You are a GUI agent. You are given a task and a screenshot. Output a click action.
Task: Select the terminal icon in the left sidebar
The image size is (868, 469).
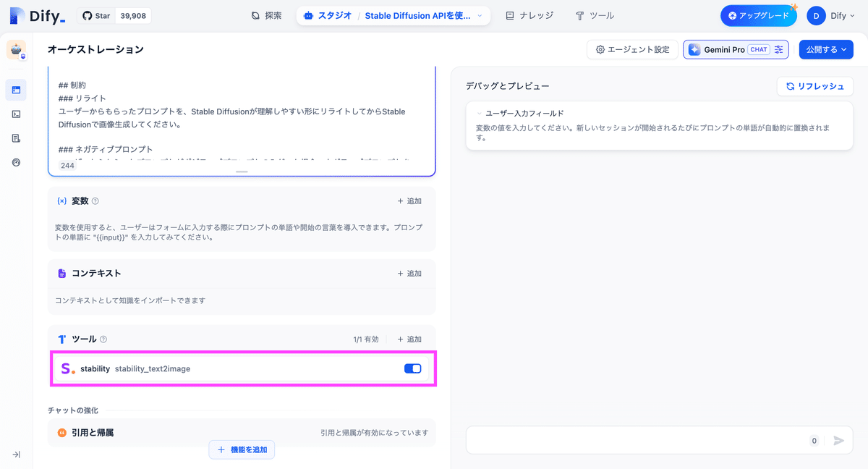pos(16,114)
